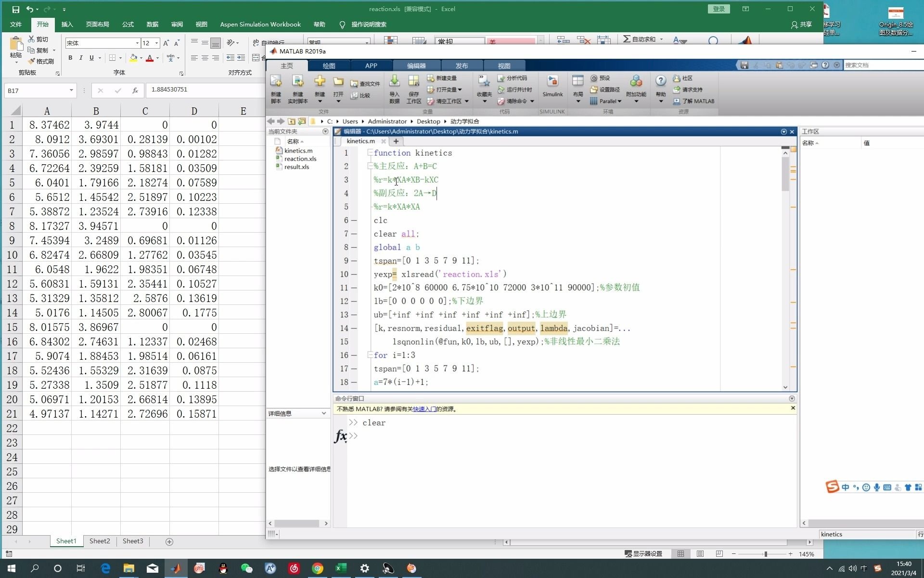Go up one folder level in MATLAB
This screenshot has width=924, height=578.
[291, 121]
